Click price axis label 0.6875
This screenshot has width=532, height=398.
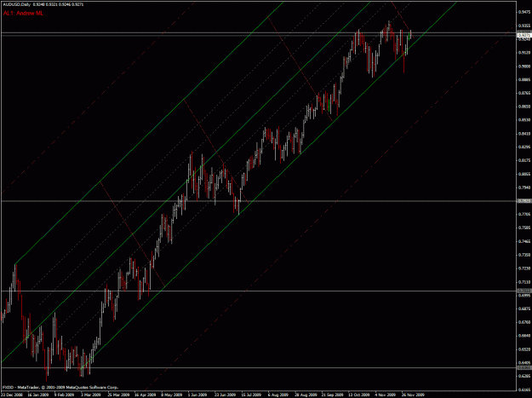point(524,309)
